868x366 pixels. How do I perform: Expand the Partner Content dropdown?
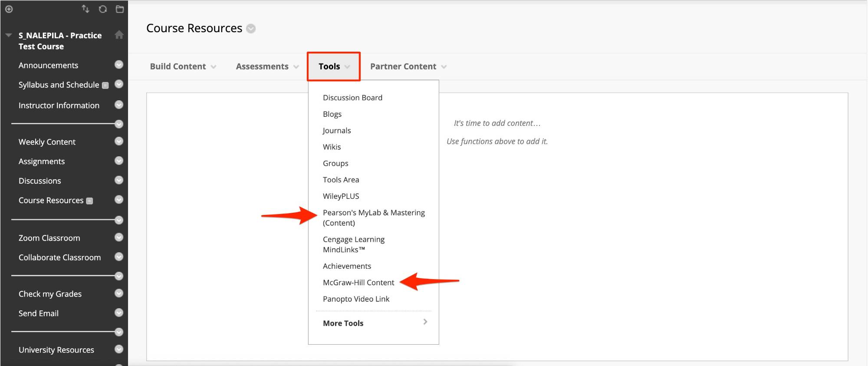[x=408, y=66]
